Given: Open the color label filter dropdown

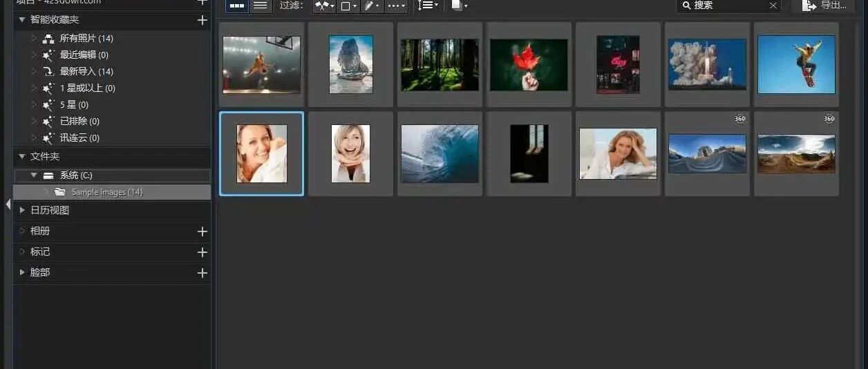Looking at the screenshot, I should 348,6.
